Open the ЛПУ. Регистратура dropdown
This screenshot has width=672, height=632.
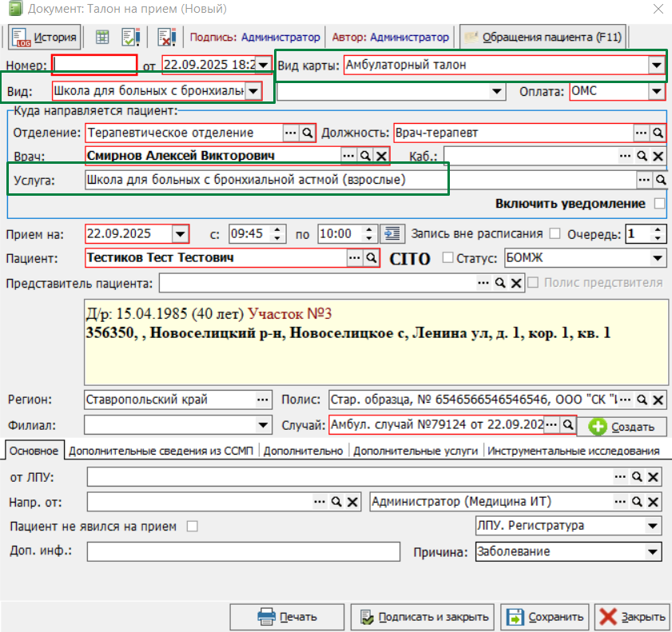[652, 526]
